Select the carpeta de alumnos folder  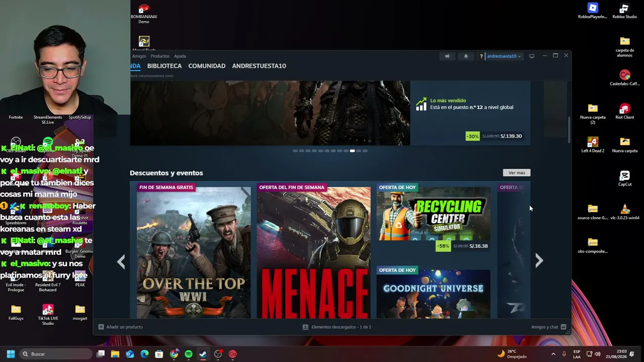click(x=624, y=47)
